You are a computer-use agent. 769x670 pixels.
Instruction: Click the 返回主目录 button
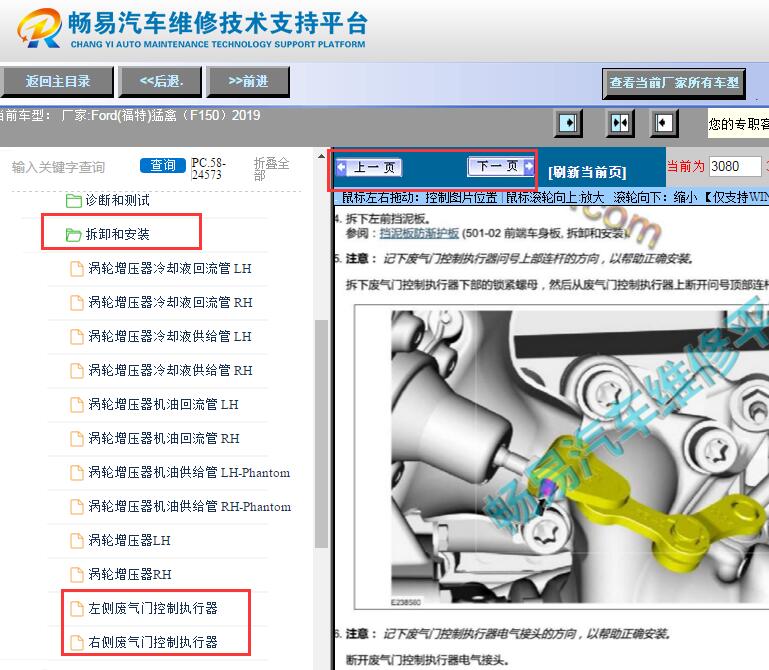tap(57, 81)
